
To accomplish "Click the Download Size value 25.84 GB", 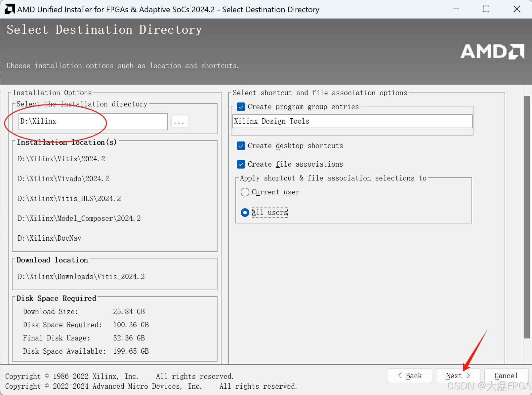I will (x=129, y=312).
